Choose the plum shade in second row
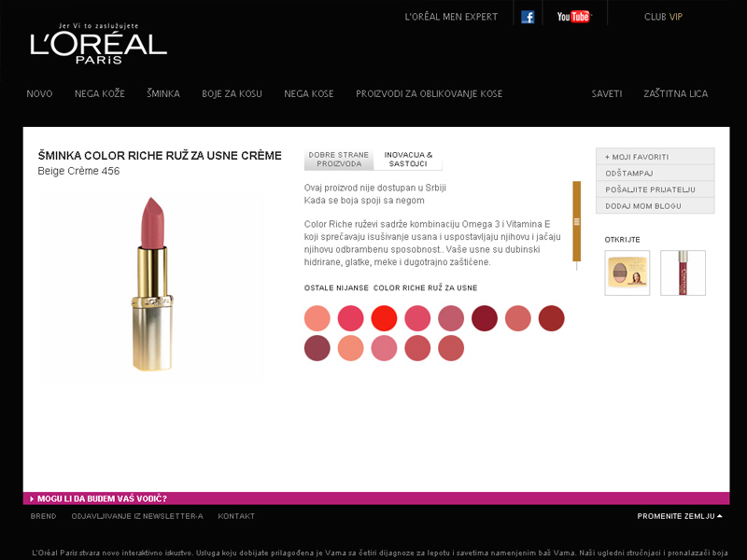This screenshot has width=747, height=560. coord(317,348)
